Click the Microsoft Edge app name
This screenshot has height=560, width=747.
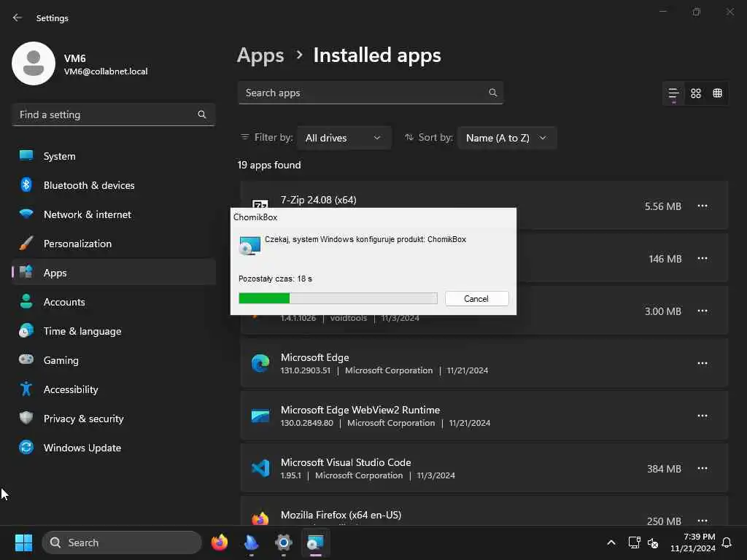(x=315, y=357)
